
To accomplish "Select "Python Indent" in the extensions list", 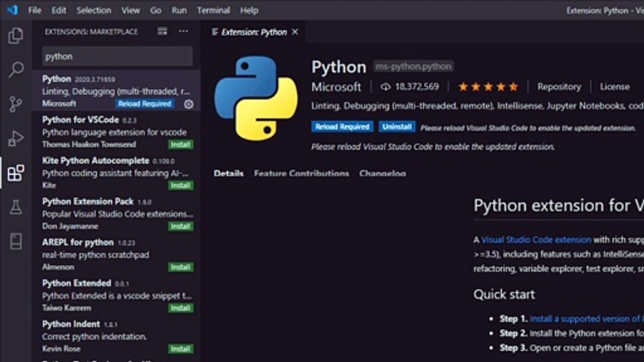I will (x=71, y=323).
